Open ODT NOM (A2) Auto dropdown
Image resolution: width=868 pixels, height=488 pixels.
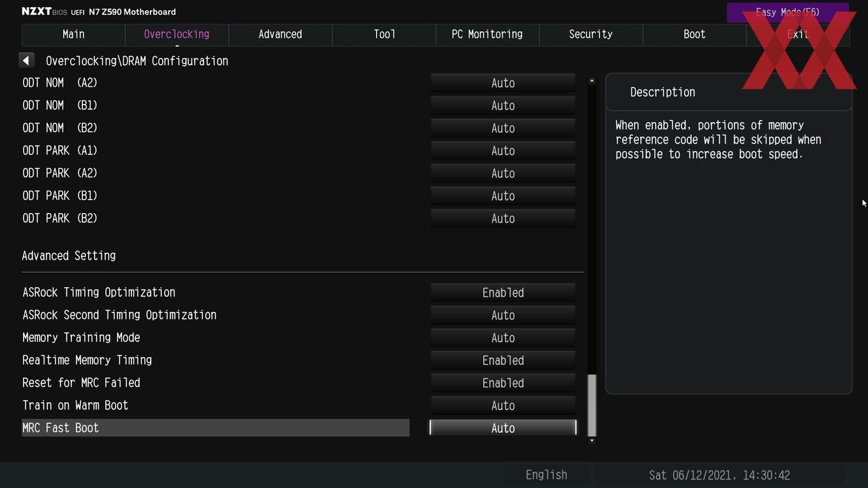pos(503,83)
